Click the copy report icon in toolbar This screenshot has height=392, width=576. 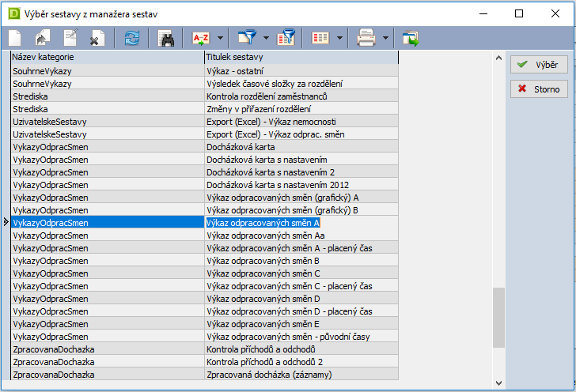[x=42, y=38]
